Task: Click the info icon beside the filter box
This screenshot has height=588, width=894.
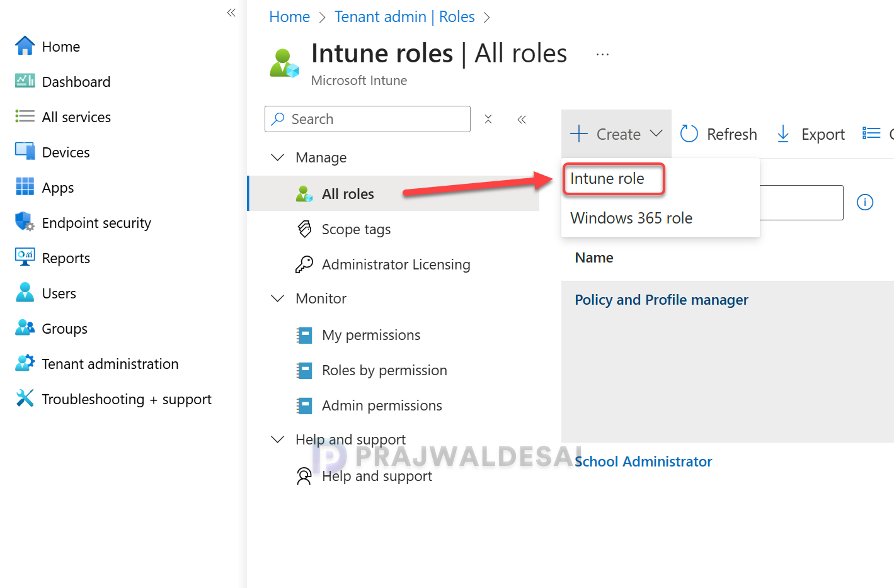Action: pyautogui.click(x=865, y=202)
